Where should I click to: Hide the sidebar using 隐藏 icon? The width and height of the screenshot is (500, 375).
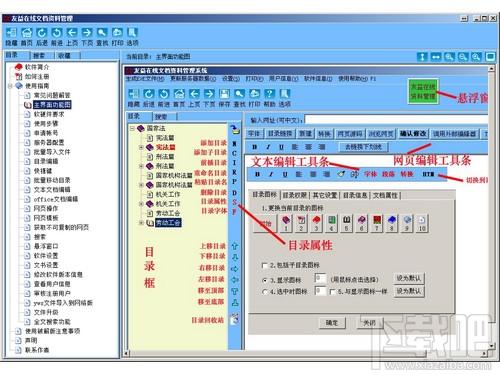click(x=12, y=32)
